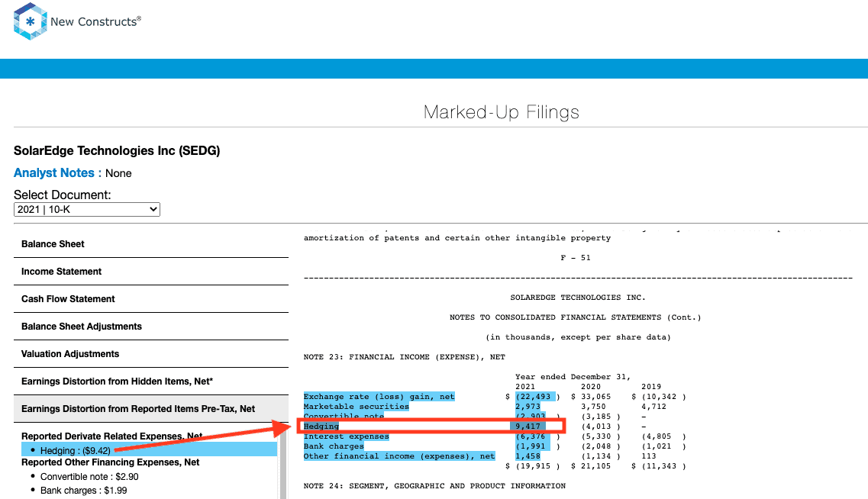Click the 21,105 total for 2020

pos(596,466)
